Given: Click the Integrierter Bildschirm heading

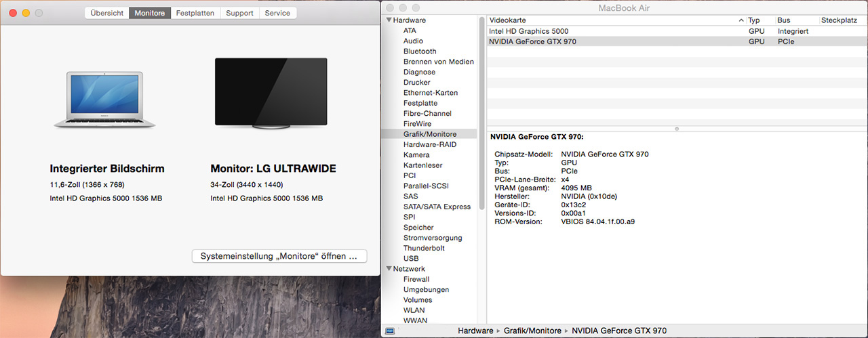Looking at the screenshot, I should (107, 169).
